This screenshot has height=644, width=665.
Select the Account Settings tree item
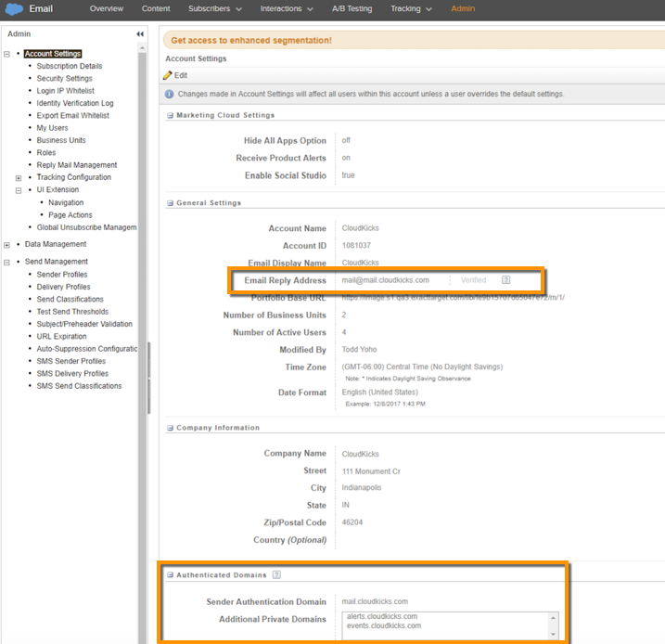coord(53,54)
